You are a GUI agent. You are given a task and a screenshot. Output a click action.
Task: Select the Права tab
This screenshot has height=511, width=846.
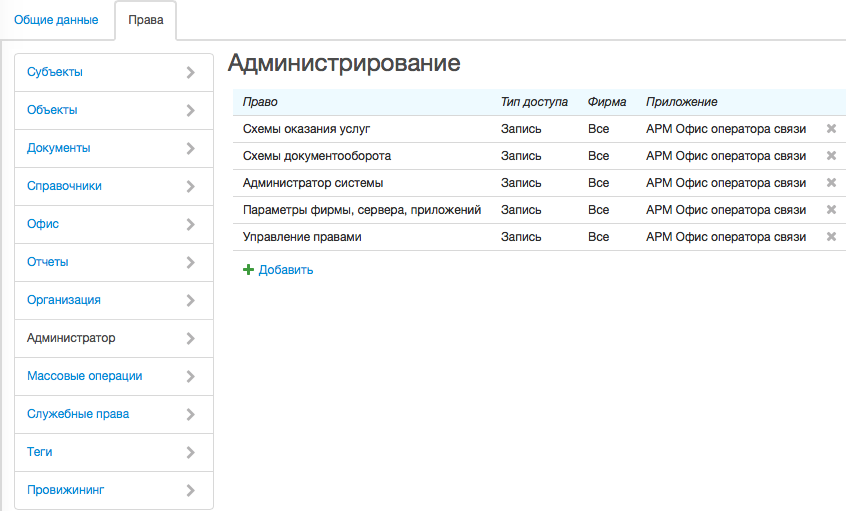point(146,20)
